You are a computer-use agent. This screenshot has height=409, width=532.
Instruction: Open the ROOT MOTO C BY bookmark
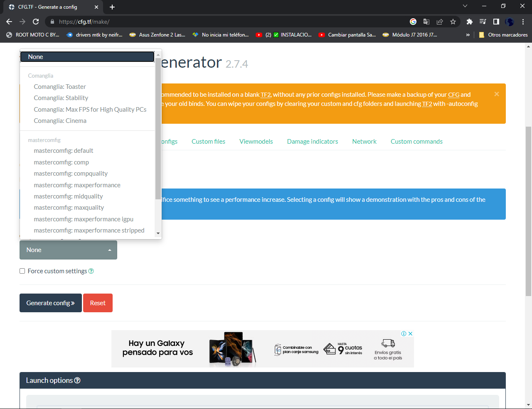(x=33, y=35)
